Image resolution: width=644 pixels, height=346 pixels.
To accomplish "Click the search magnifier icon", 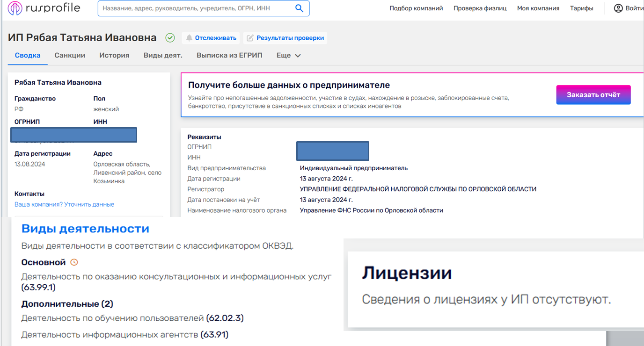I will pyautogui.click(x=300, y=8).
